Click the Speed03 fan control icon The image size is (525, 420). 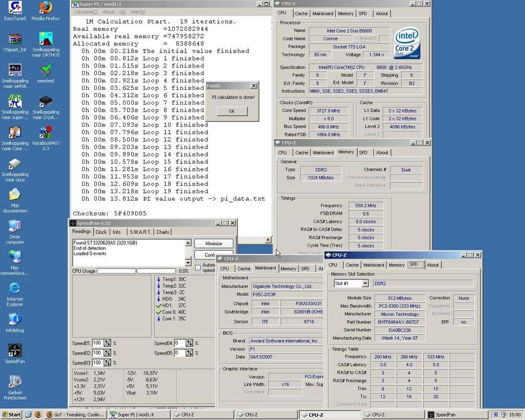pos(107,363)
